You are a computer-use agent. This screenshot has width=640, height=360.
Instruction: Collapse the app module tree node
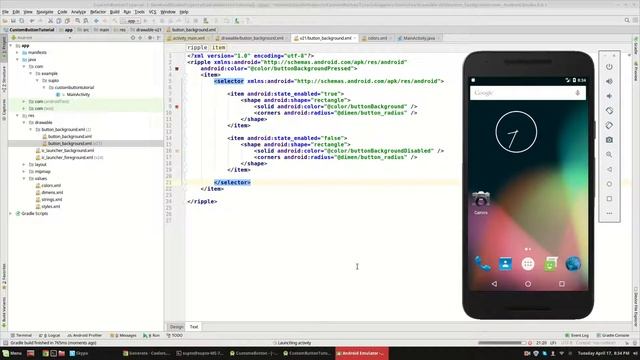point(11,46)
